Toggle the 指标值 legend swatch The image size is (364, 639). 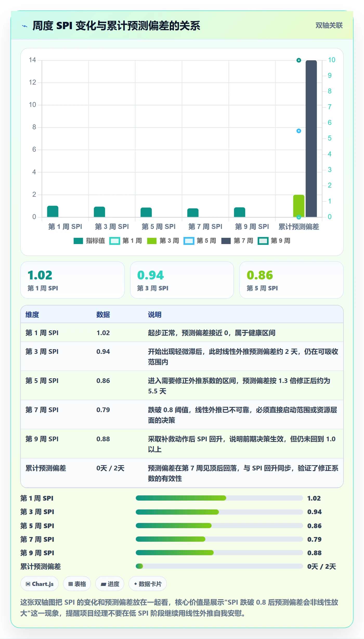(78, 241)
